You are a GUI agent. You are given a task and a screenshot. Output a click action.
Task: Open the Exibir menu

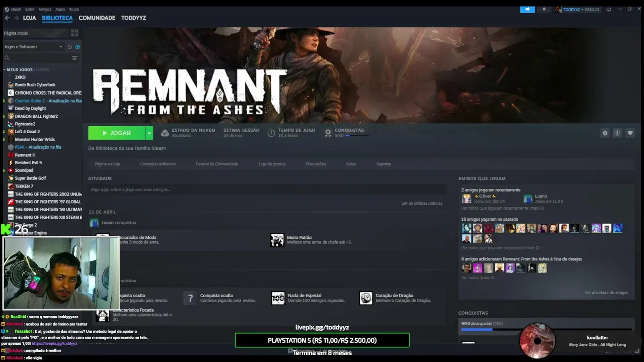click(x=30, y=9)
